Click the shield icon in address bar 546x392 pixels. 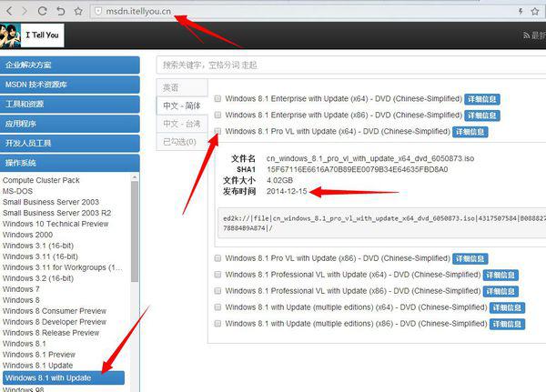click(x=98, y=12)
